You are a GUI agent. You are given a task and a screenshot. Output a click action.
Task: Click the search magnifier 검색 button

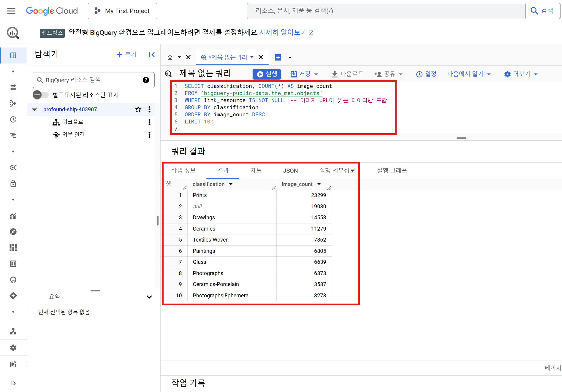tap(542, 11)
